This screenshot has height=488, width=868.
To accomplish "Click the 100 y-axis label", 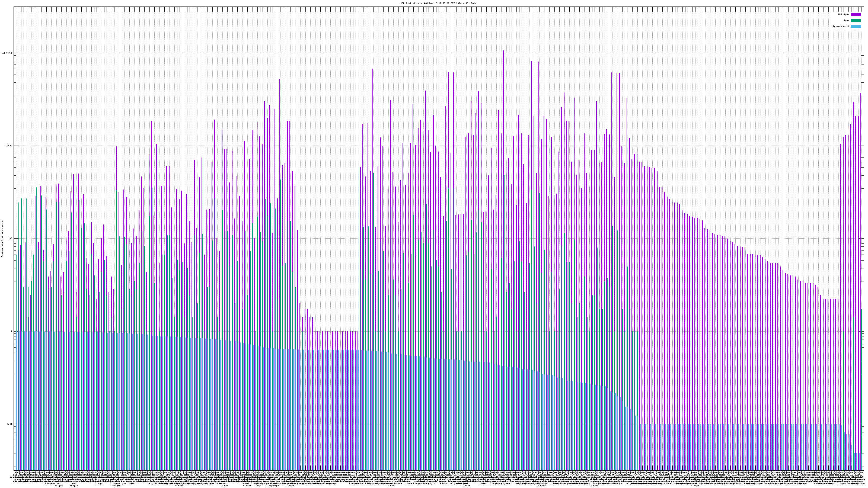I will [9, 239].
